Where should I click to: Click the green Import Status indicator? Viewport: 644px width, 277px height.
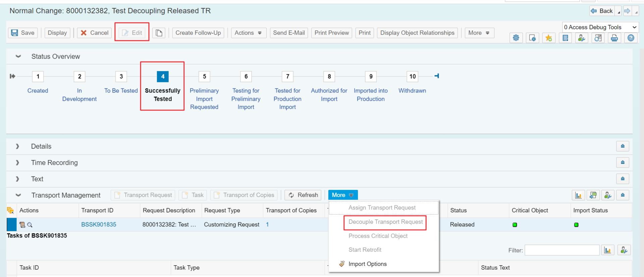click(x=576, y=225)
